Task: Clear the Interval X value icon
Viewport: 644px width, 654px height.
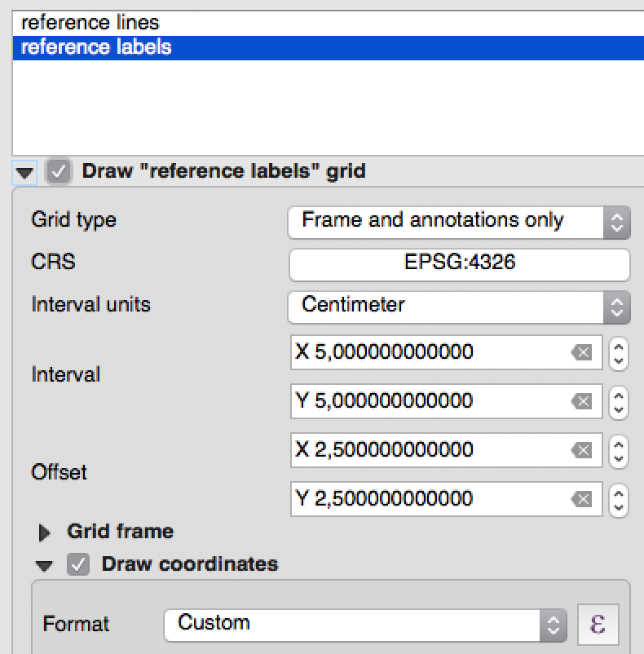Action: 580,352
